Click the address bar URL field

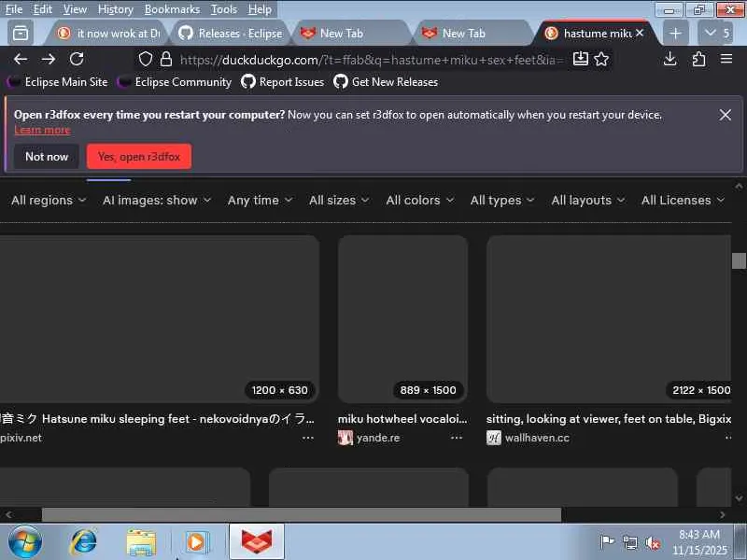(372, 60)
